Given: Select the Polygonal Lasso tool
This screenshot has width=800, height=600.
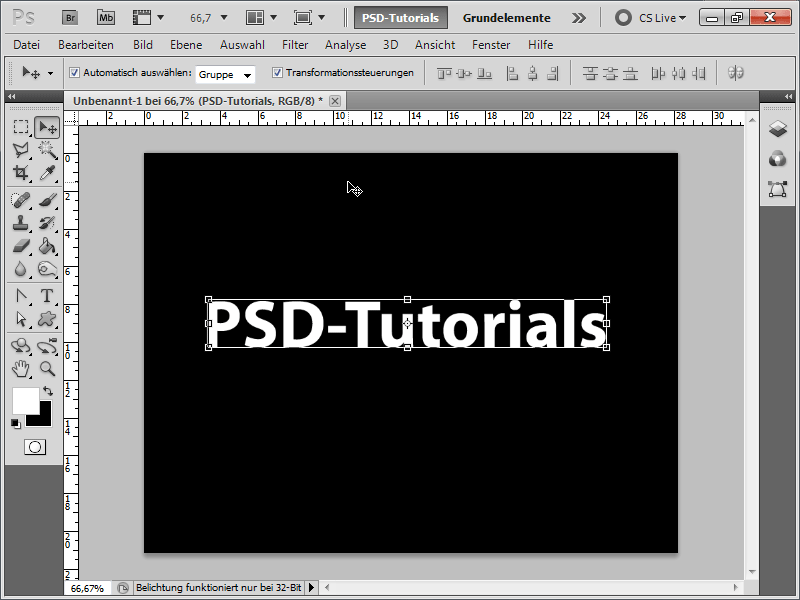Looking at the screenshot, I should (21, 150).
